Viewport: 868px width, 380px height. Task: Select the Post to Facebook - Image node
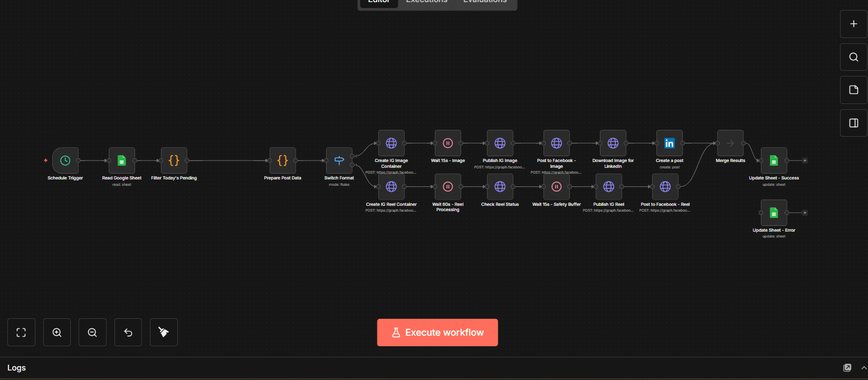click(557, 143)
